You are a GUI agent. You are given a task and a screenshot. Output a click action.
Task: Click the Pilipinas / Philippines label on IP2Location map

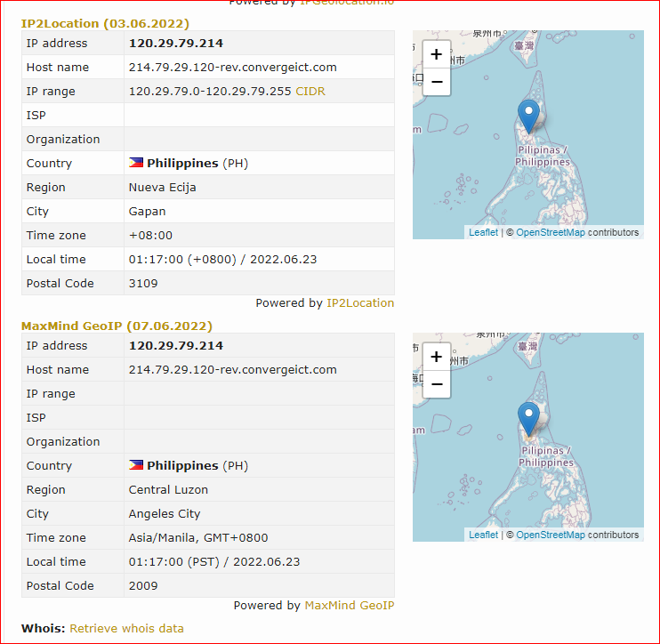tap(543, 156)
